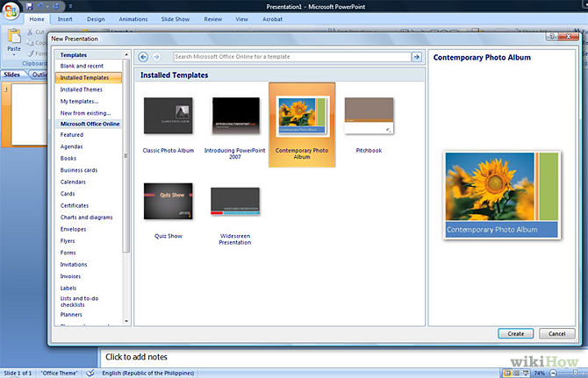This screenshot has height=378, width=588.
Task: Open the Customize Quick Access Toolbar dropdown
Action: click(69, 5)
